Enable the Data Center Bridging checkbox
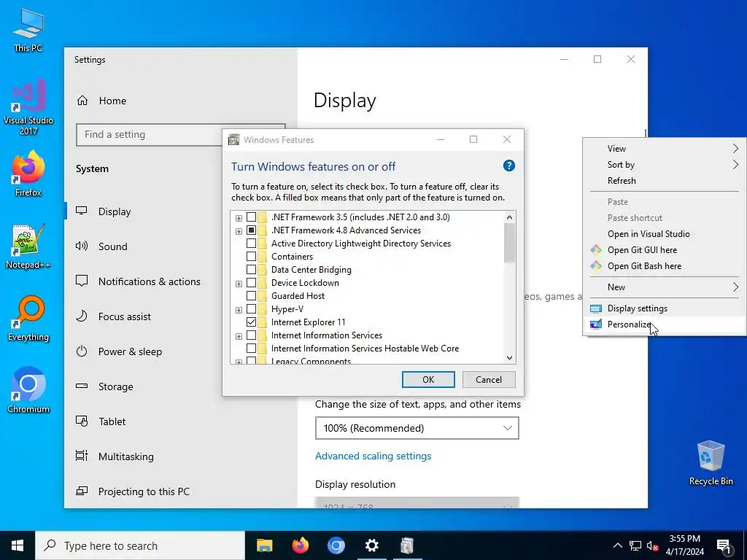This screenshot has height=560, width=747. coord(251,270)
